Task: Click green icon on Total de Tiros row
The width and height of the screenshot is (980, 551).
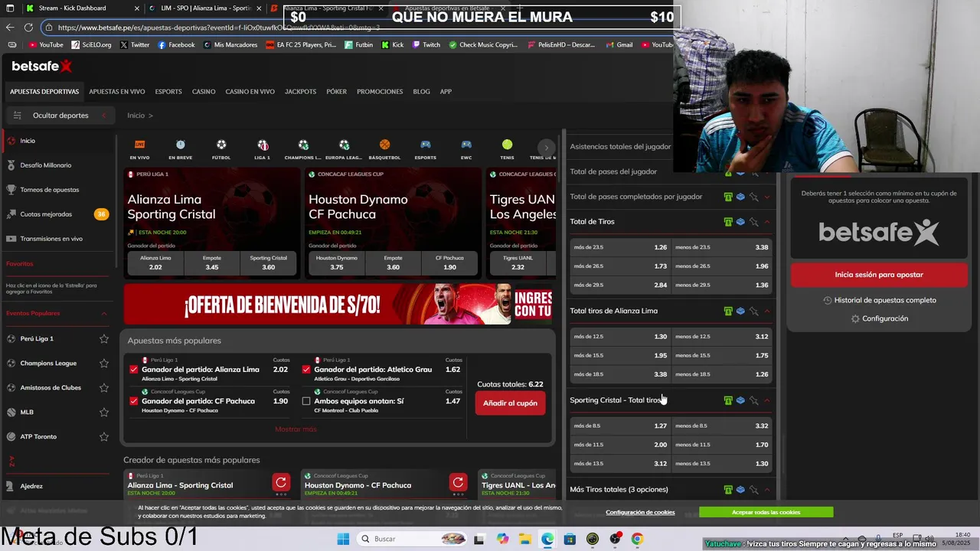Action: click(x=728, y=222)
